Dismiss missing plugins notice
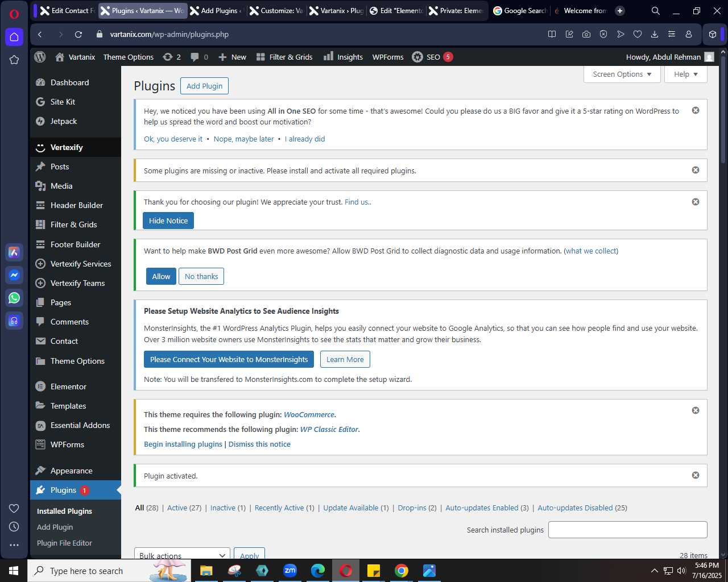The height and width of the screenshot is (582, 728). (x=696, y=170)
